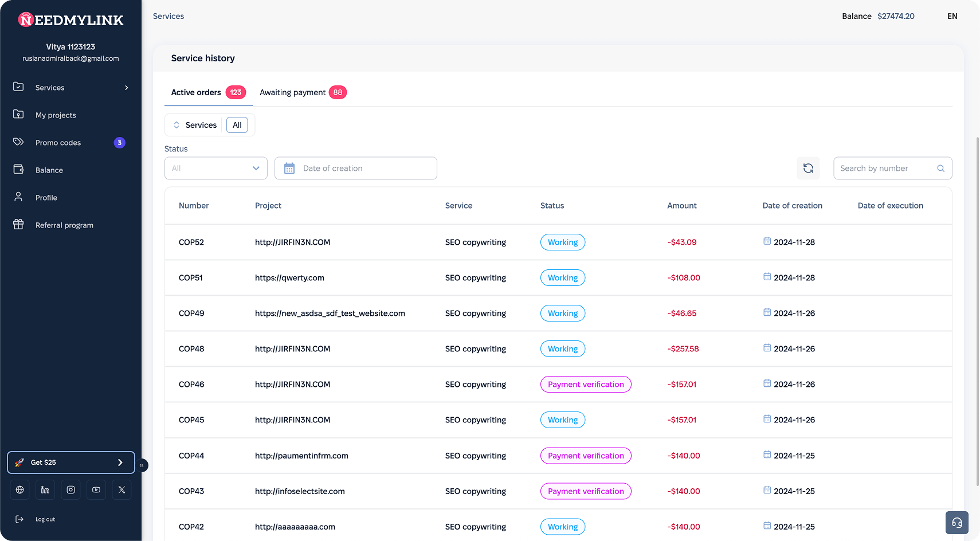Open the YouTube social icon
Screen dimensions: 980x541
coord(96,490)
